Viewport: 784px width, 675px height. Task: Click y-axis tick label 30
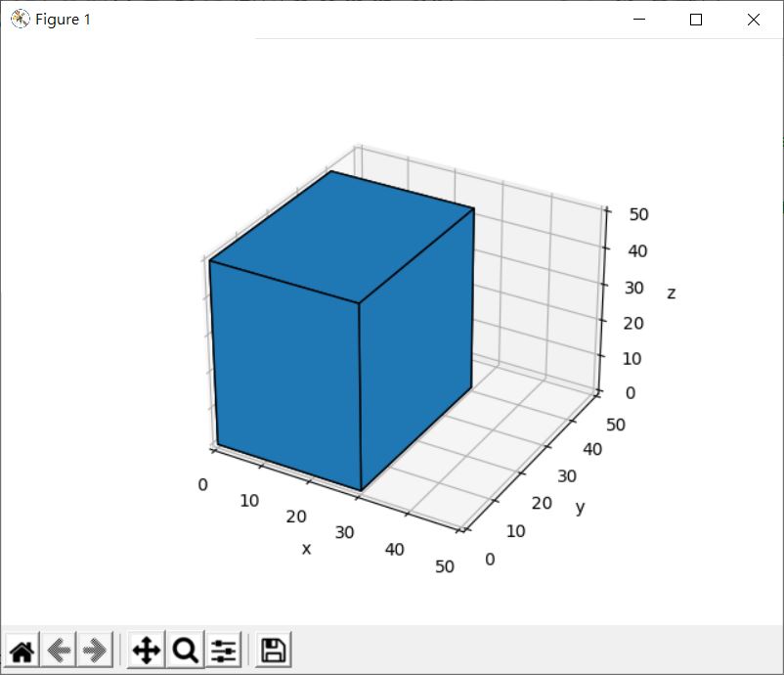567,476
